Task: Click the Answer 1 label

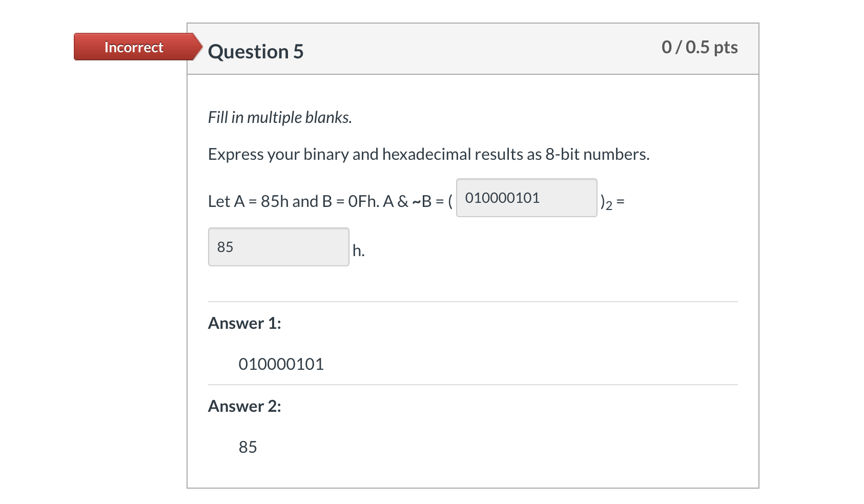Action: pyautogui.click(x=245, y=323)
